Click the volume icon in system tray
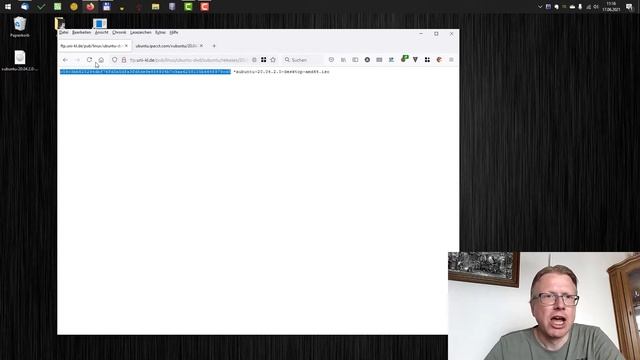Viewport: 640px width, 360px height. tap(596, 7)
